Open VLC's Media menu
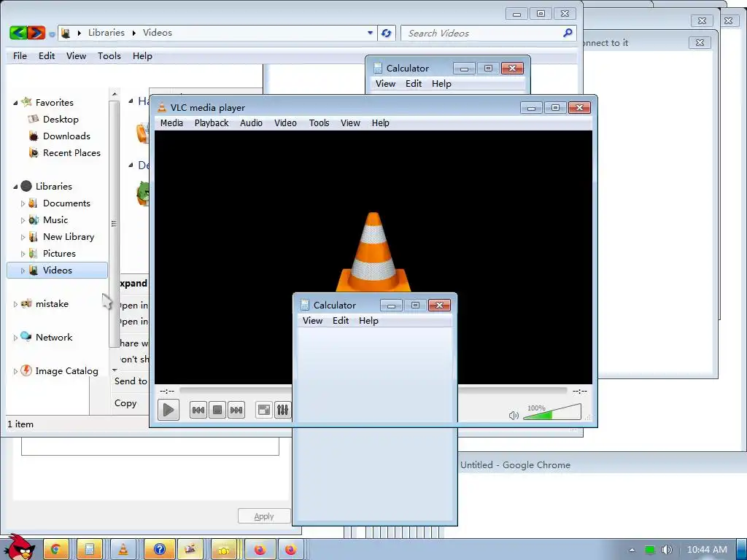Screen dimensions: 747x560 tap(171, 122)
